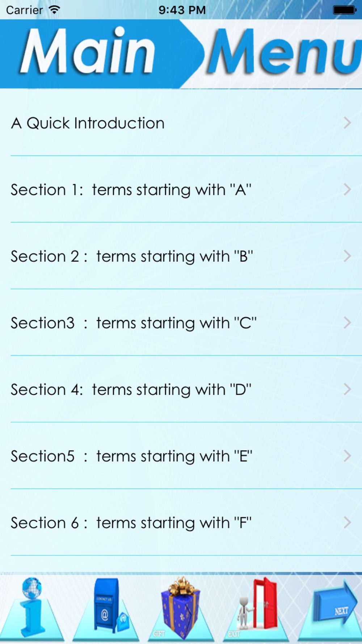Expand chevron on Section 4 "D" row
This screenshot has width=362, height=644.
click(347, 389)
